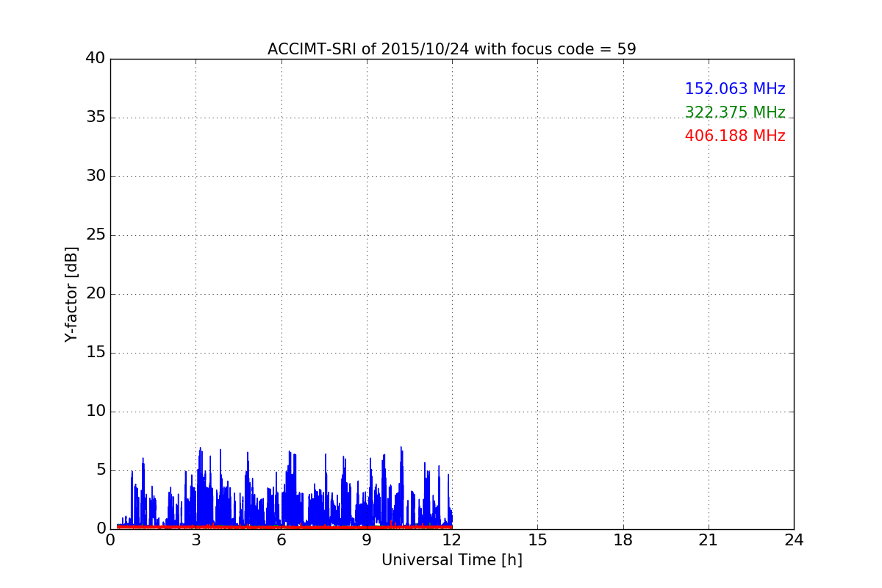Select the red 406.188 MHz legend label

(735, 136)
